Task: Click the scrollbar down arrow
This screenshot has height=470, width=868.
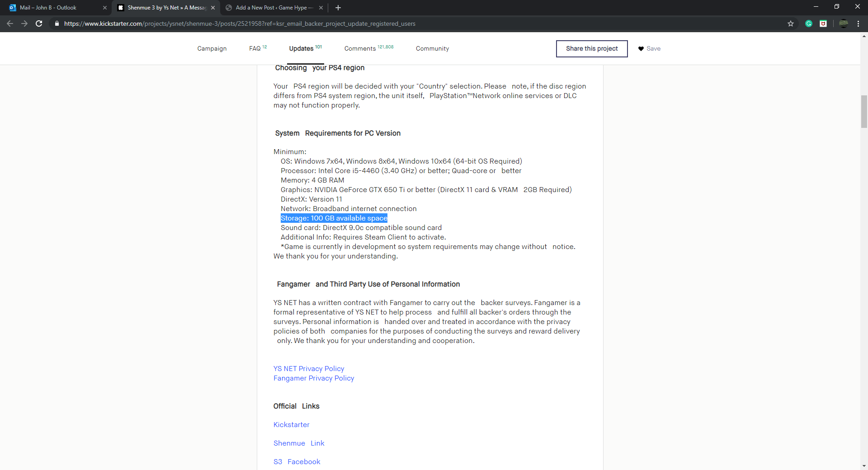Action: [864, 466]
